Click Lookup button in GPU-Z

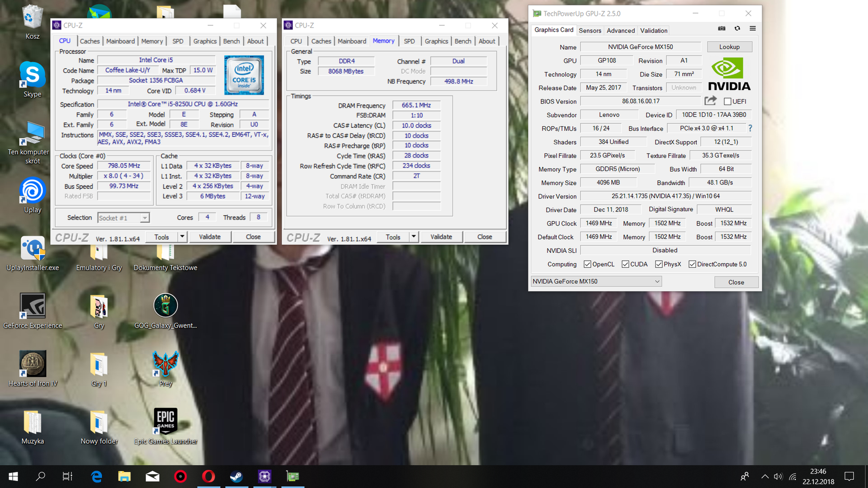pos(729,47)
